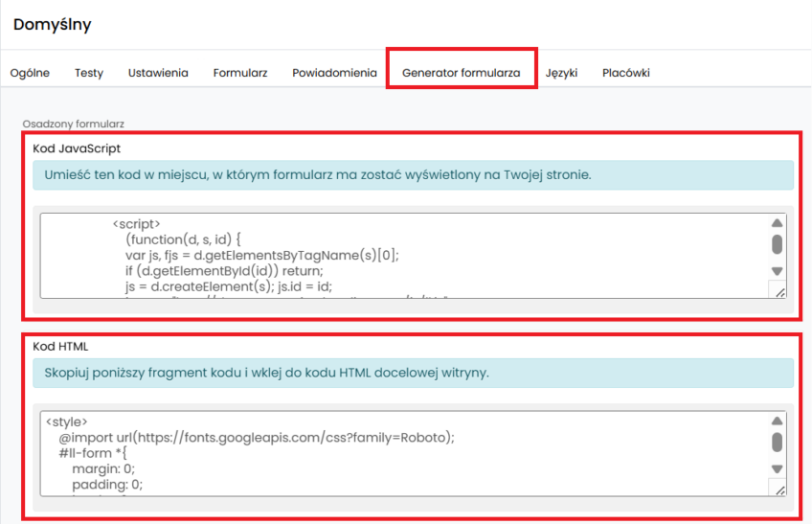812x524 pixels.
Task: Select the Formularz tab
Action: [x=240, y=73]
